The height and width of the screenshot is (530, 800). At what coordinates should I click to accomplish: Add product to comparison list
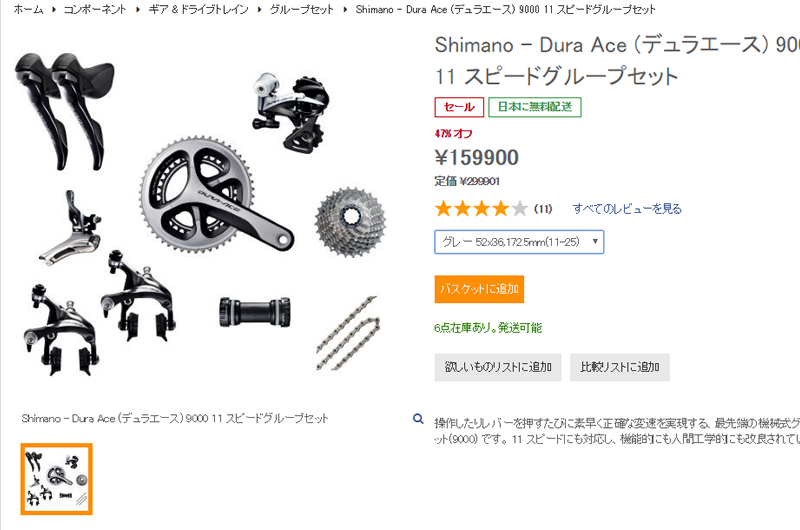(x=619, y=367)
